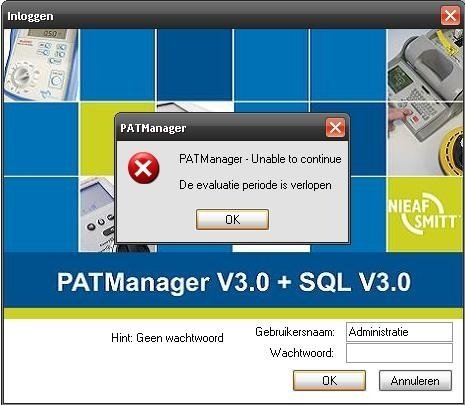Click the PATManager V3.0 + SQL banner

[233, 282]
